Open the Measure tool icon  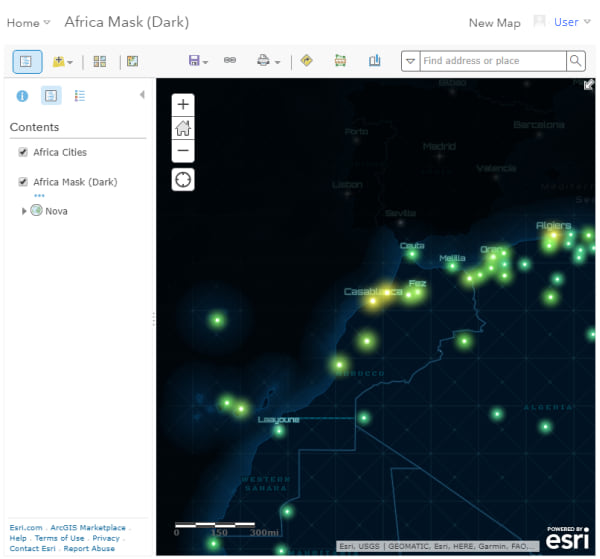tap(340, 60)
